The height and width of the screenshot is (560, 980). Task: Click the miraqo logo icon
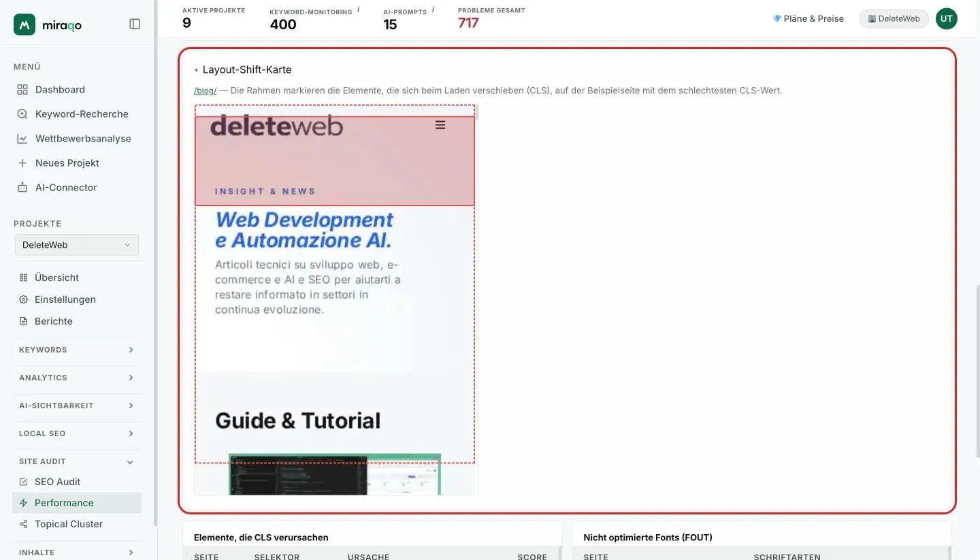point(24,24)
